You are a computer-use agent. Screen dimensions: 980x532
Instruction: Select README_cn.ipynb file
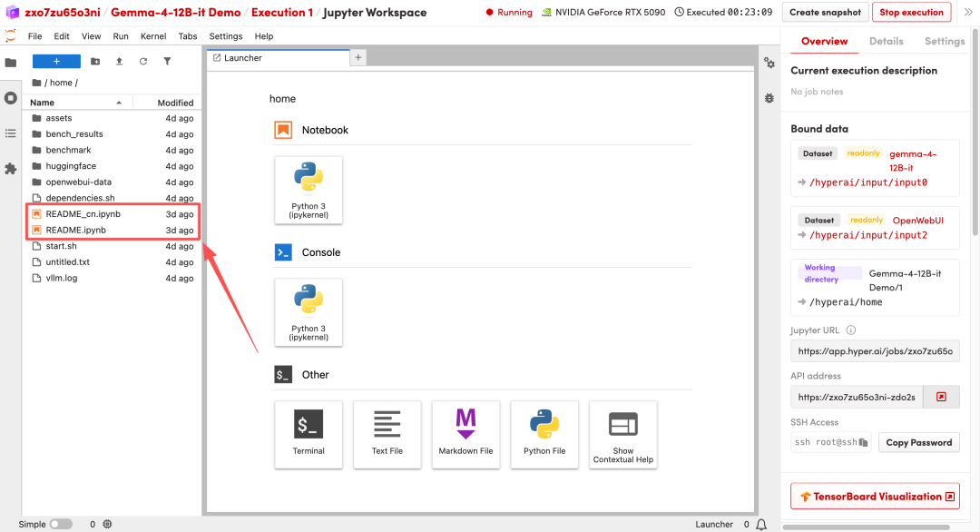pyautogui.click(x=113, y=214)
